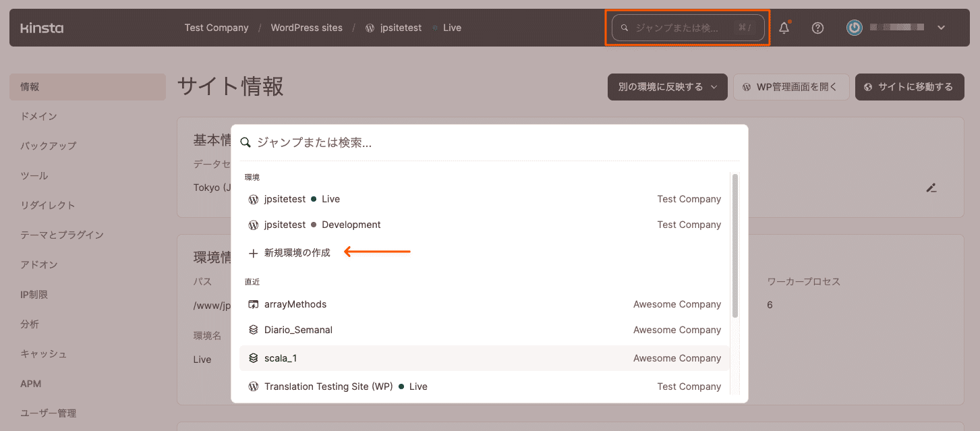Image resolution: width=980 pixels, height=431 pixels.
Task: Open the notifications bell
Action: [784, 28]
